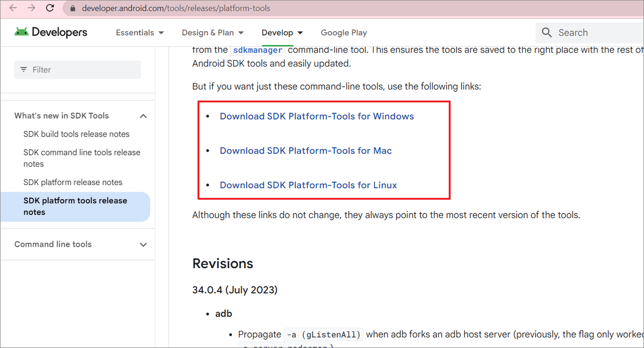The image size is (644, 348).
Task: Click the 34.0.4 (July 2023) heading
Action: click(235, 290)
